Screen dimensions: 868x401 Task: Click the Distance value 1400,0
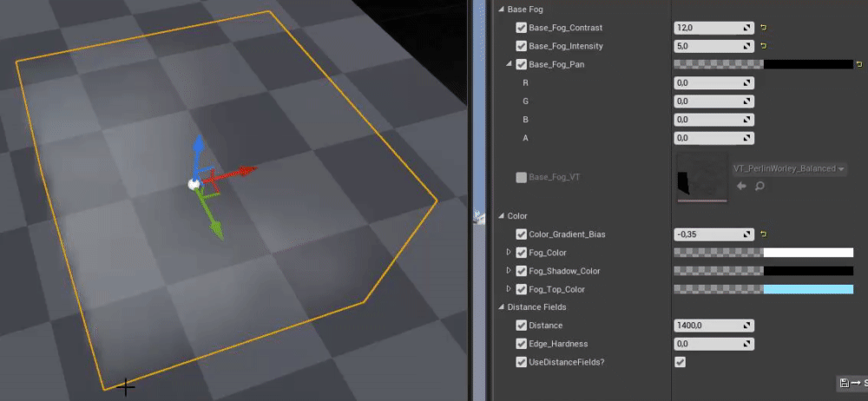click(x=689, y=325)
